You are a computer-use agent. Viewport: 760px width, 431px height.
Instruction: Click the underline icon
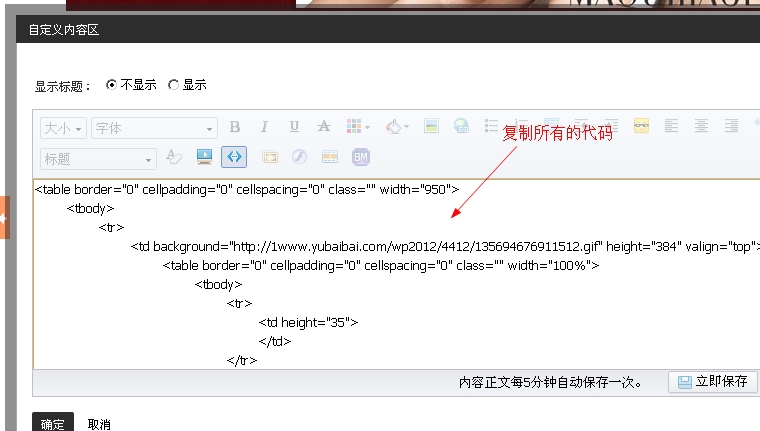pyautogui.click(x=294, y=127)
